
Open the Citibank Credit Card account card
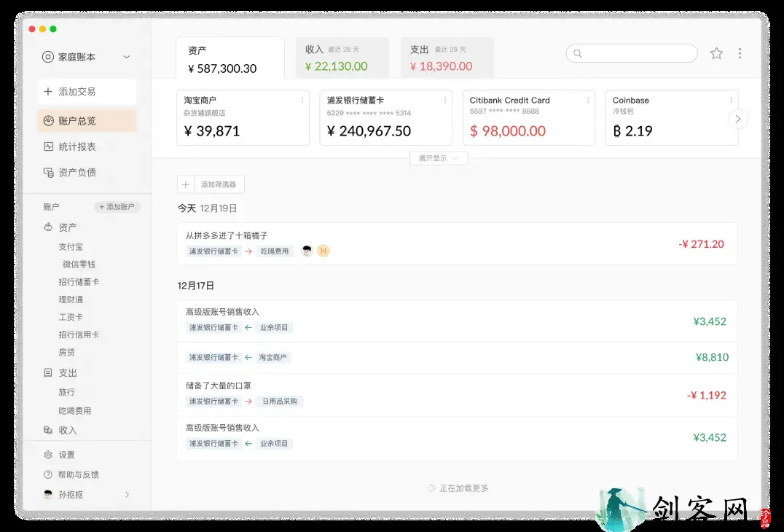pos(529,118)
